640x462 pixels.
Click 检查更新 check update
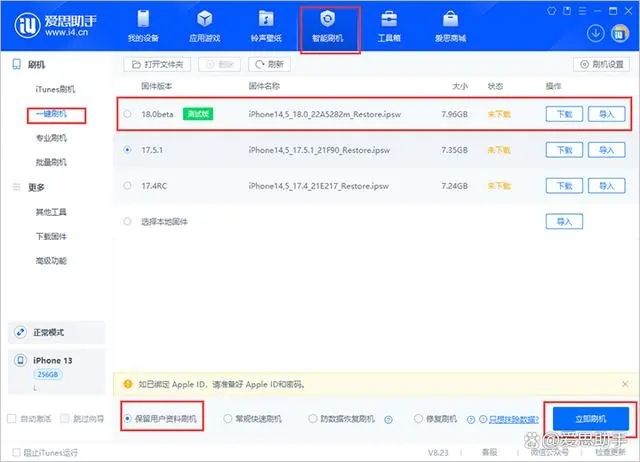point(610,452)
